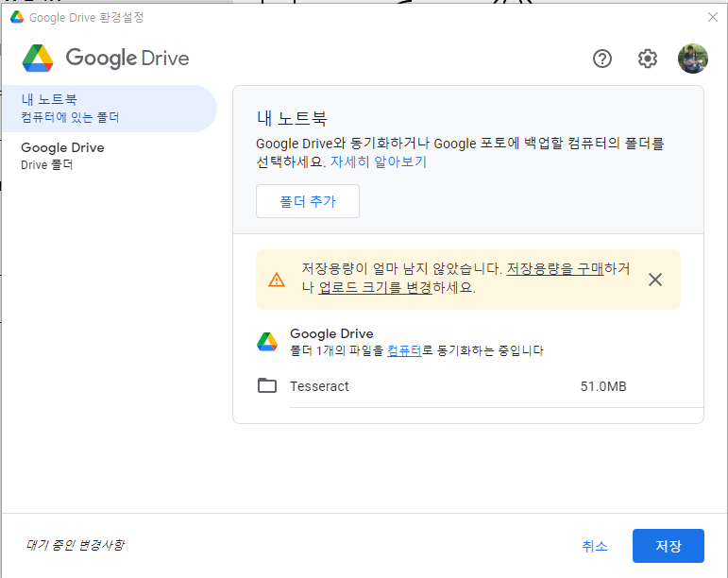Open the 자세히 알아보기 link
The image size is (728, 578).
pyautogui.click(x=379, y=162)
